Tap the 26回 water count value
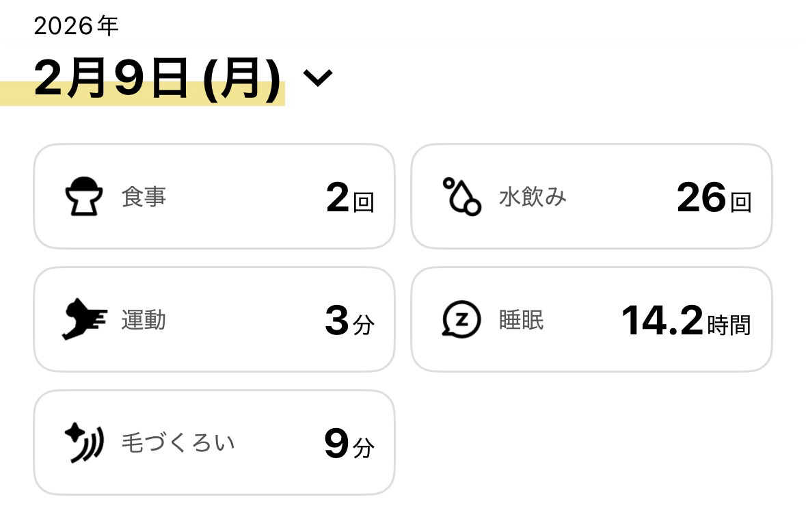Screen dimensions: 806x532 point(714,198)
